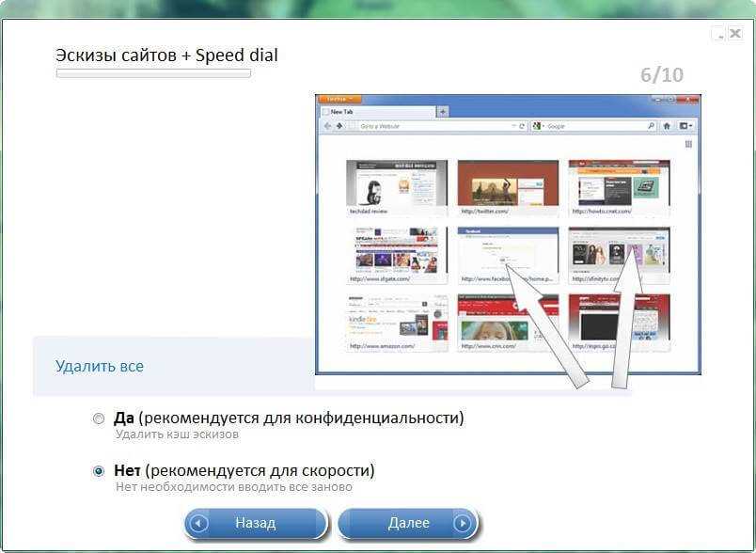Go back with the Назад button
This screenshot has width=756, height=553.
click(x=256, y=523)
